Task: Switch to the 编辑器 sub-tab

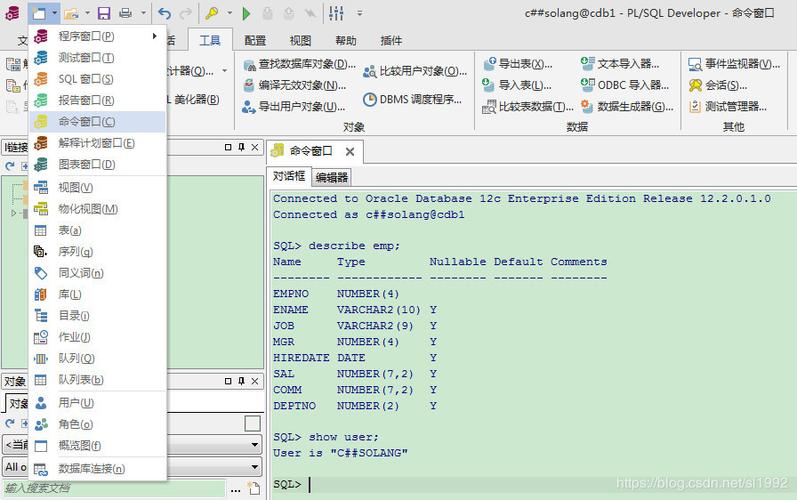Action: (331, 177)
